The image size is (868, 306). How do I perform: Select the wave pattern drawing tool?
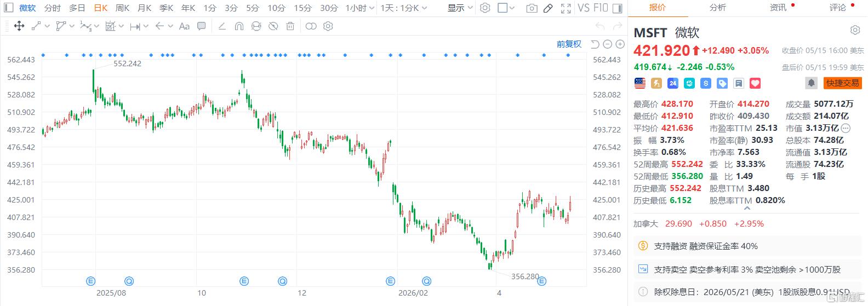[85, 26]
